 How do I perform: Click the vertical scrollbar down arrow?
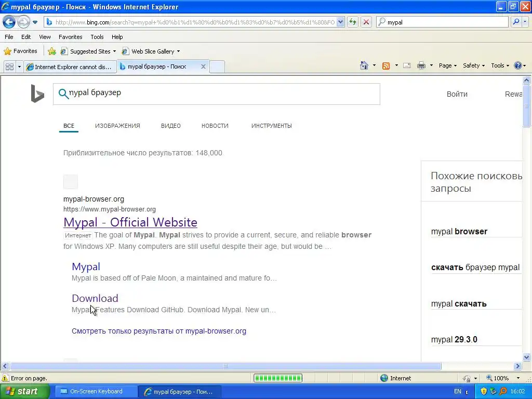[526, 357]
